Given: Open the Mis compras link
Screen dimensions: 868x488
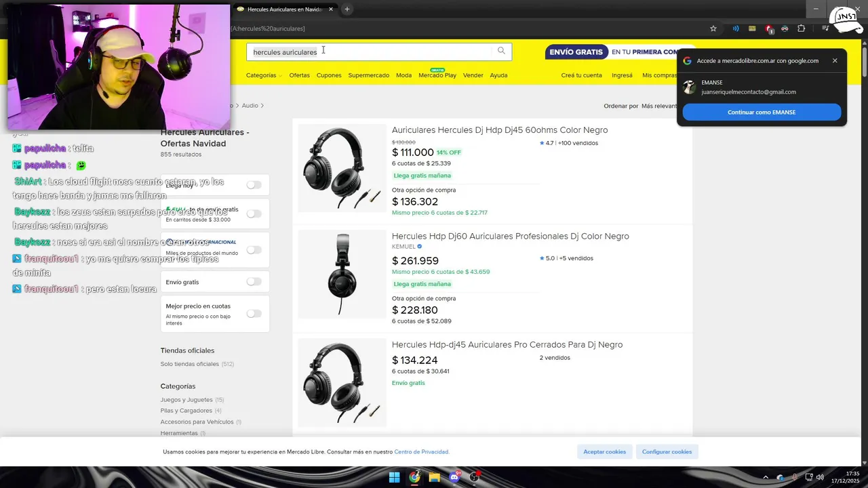Looking at the screenshot, I should click(659, 75).
